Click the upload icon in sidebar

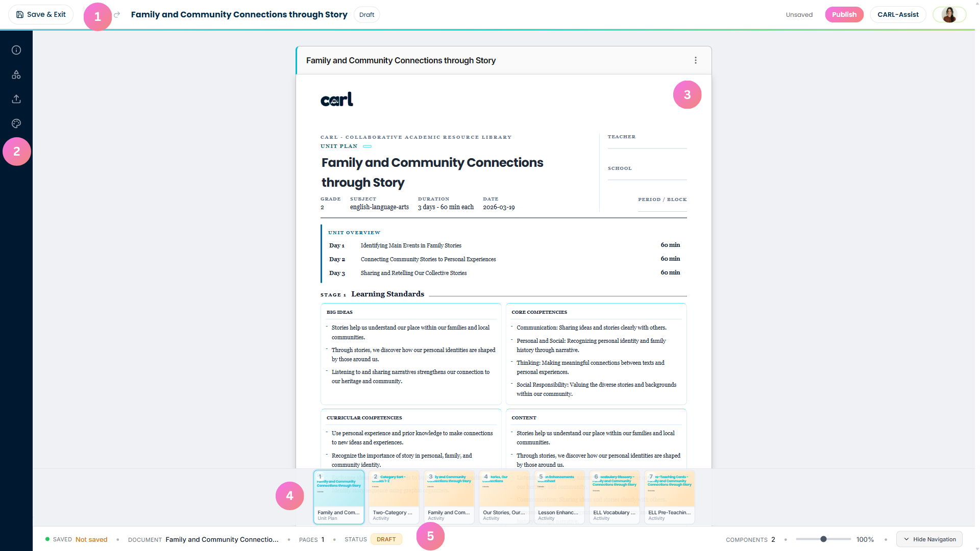[x=16, y=99]
